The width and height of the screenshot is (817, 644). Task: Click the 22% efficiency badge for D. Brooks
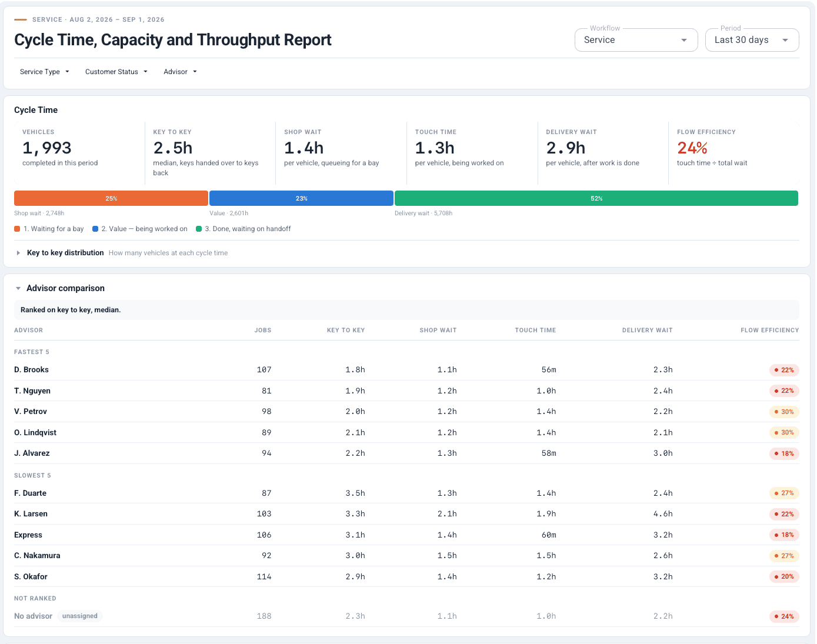784,370
